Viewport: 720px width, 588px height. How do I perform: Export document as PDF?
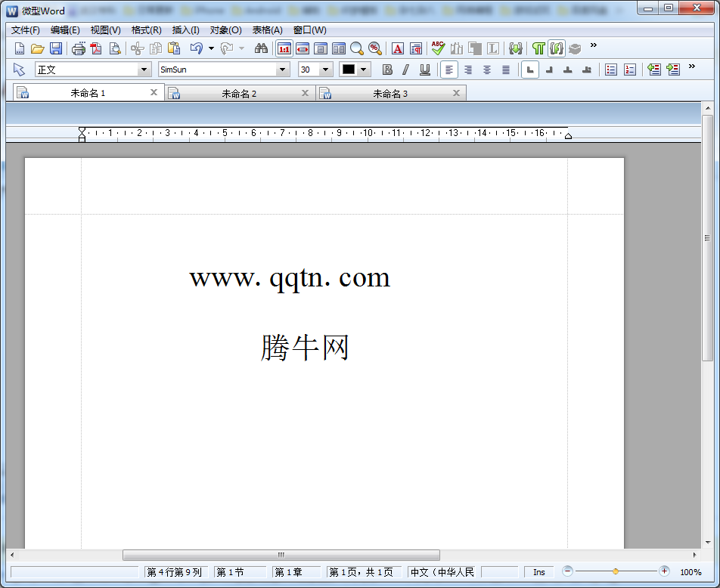click(96, 49)
